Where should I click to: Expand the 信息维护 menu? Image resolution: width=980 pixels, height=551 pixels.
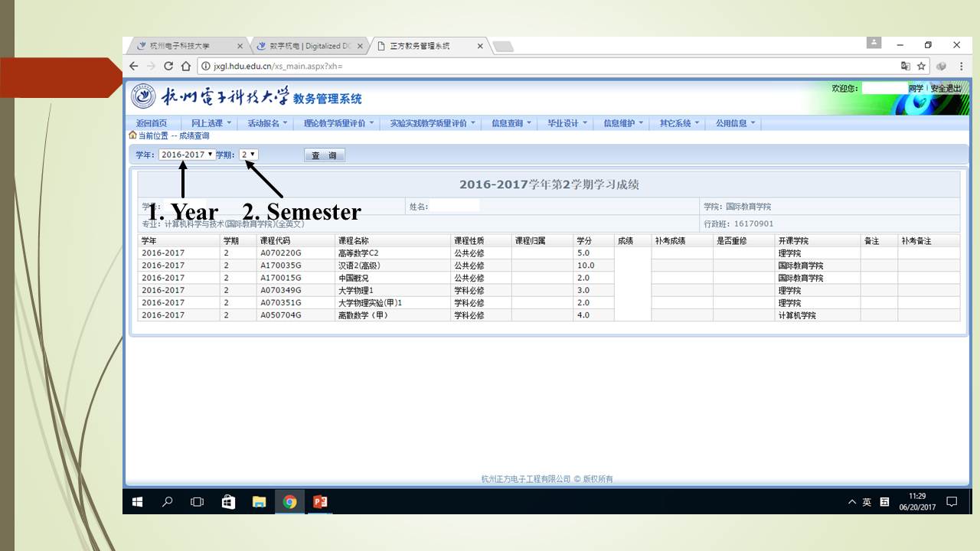pos(623,123)
